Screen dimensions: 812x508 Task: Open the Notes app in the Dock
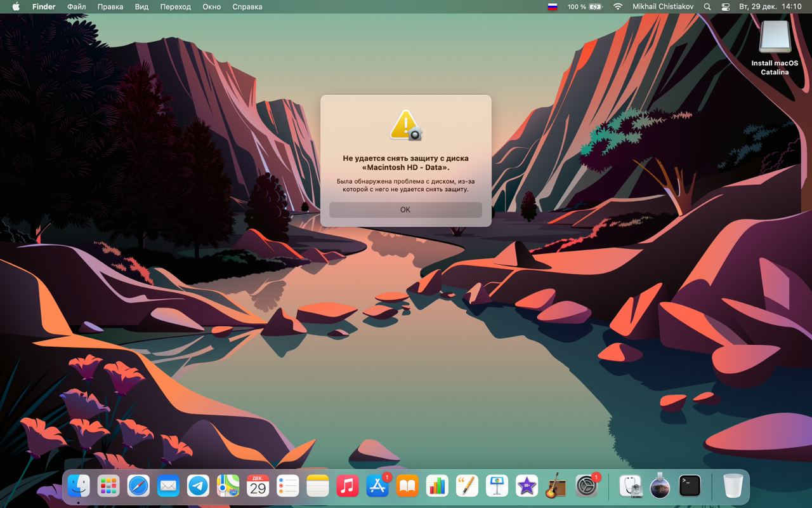[x=317, y=486]
